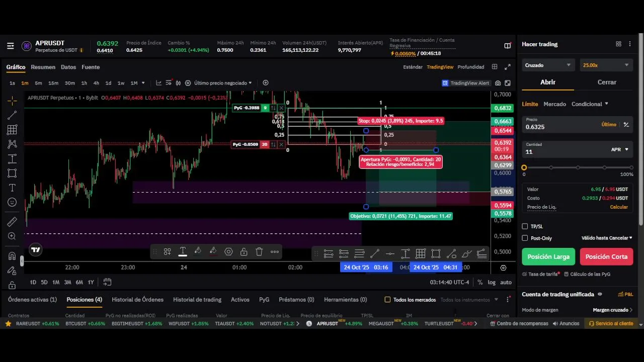Open the Fibonacci grid tools in left toolbar
The image size is (644, 362).
point(12,130)
